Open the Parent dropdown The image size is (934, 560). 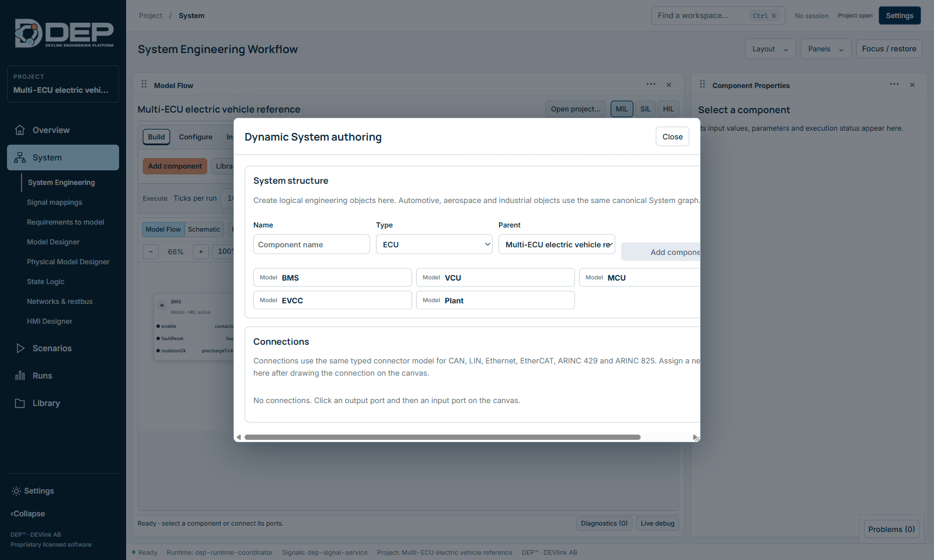(557, 244)
